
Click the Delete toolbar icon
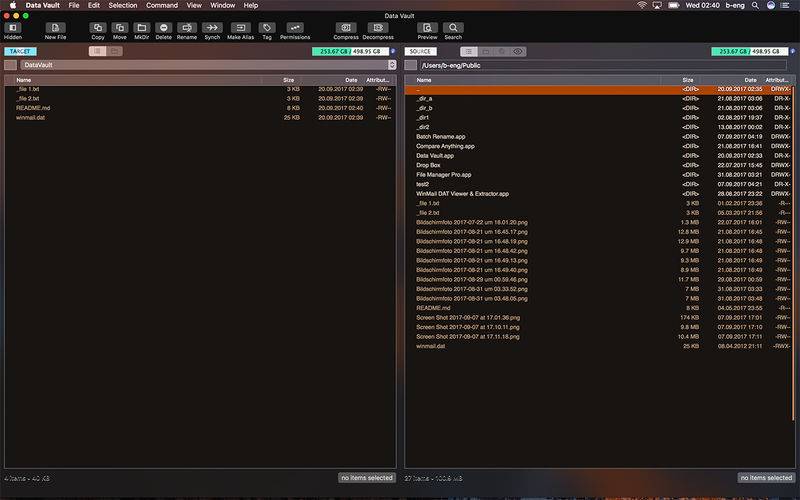(163, 28)
